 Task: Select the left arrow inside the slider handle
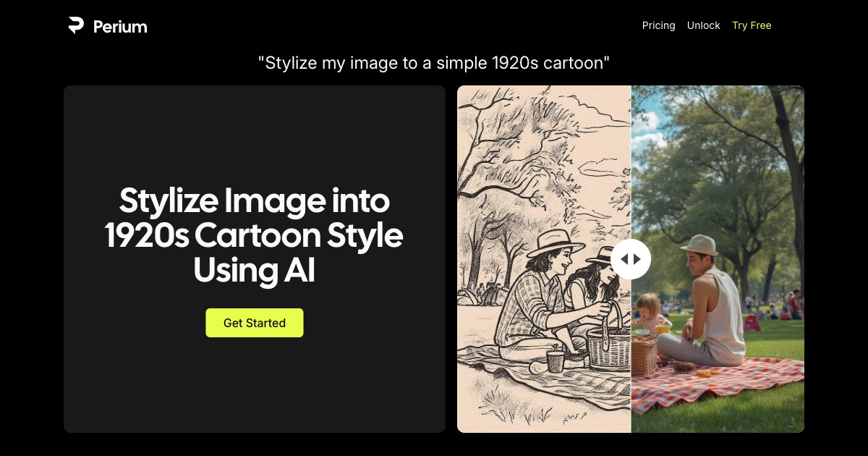(626, 259)
